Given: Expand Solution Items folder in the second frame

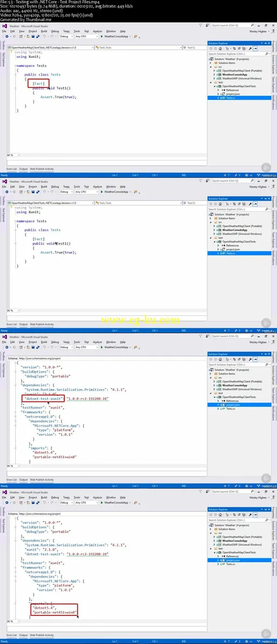Looking at the screenshot, I should (x=210, y=218).
